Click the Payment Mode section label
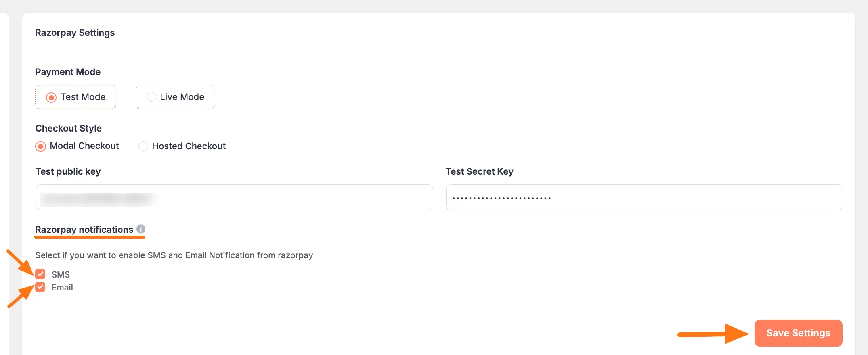The image size is (868, 355). pos(68,72)
